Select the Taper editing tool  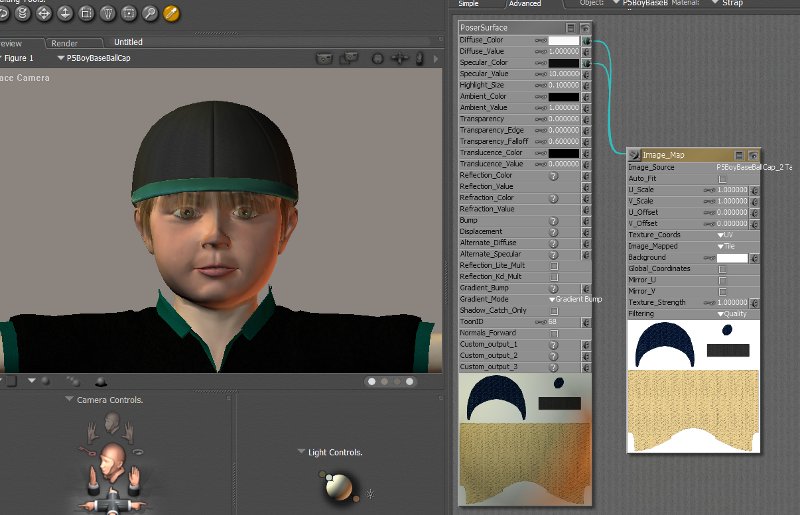click(x=108, y=14)
